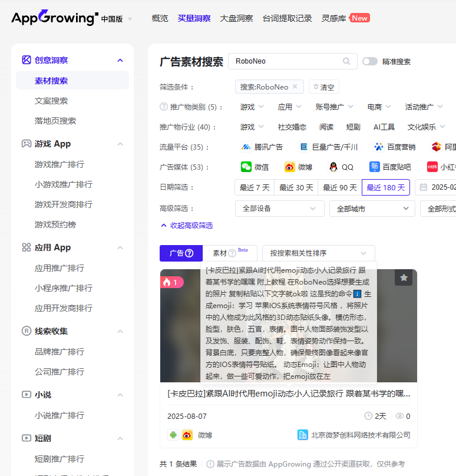Select the 短剧 industry filter
Image resolution: width=456 pixels, height=476 pixels.
(x=353, y=127)
